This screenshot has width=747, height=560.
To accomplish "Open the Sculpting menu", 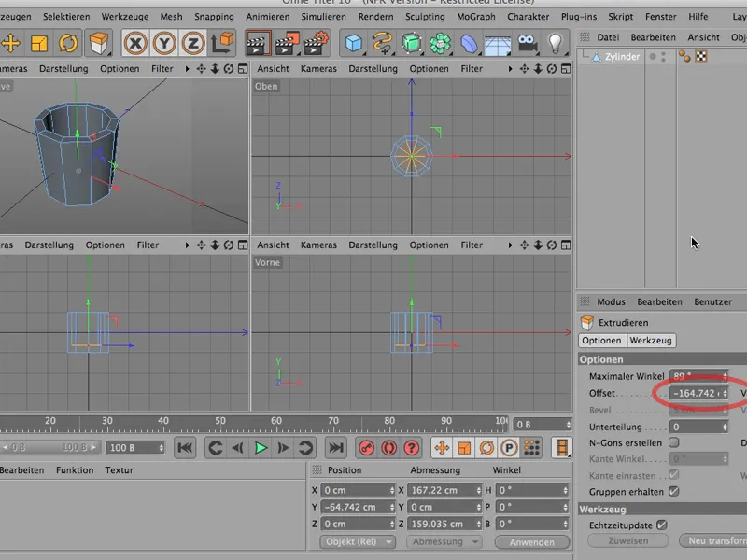I will click(425, 17).
